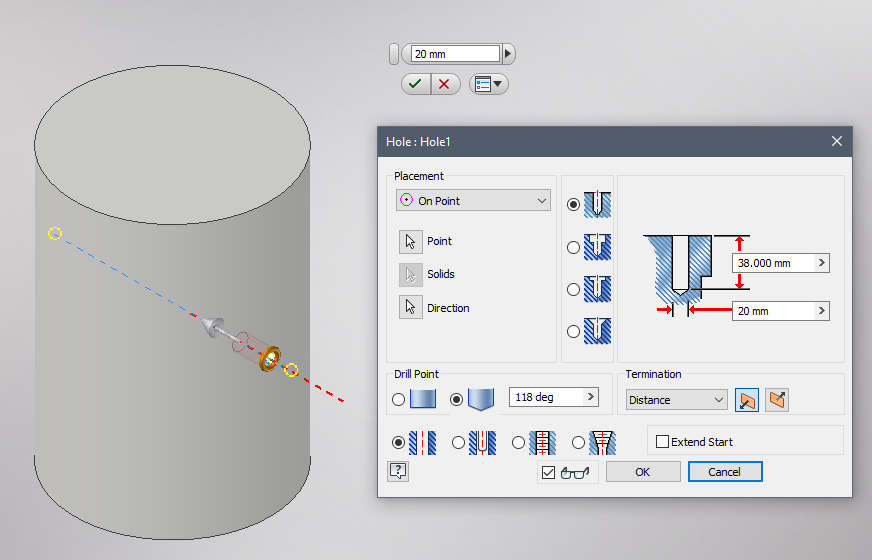Click the preview glasses icon

[x=575, y=473]
